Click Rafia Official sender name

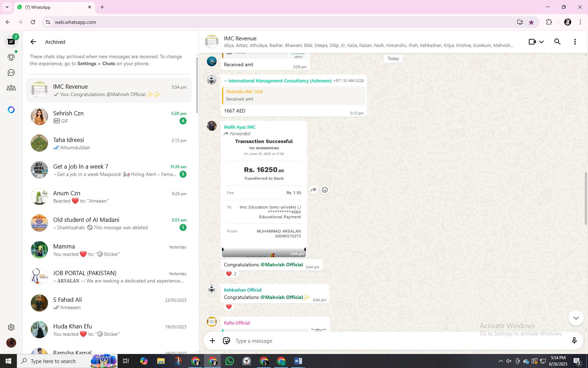point(237,323)
